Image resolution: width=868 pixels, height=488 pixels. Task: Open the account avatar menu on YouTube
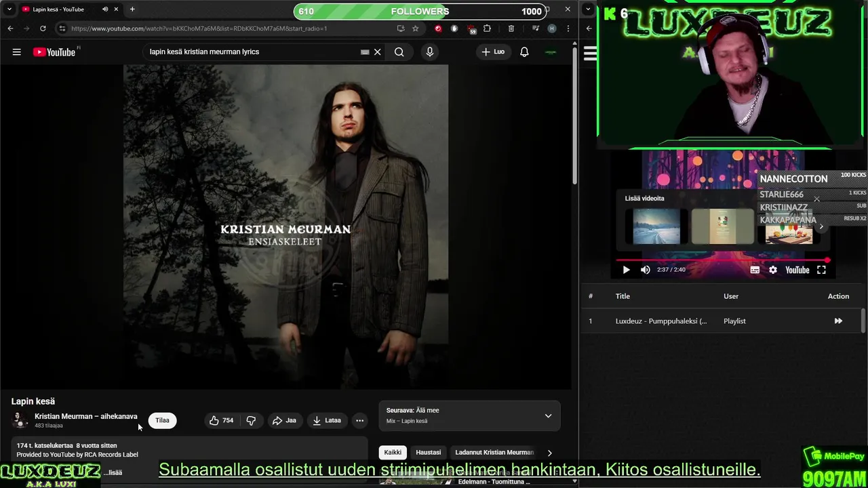[x=551, y=52]
